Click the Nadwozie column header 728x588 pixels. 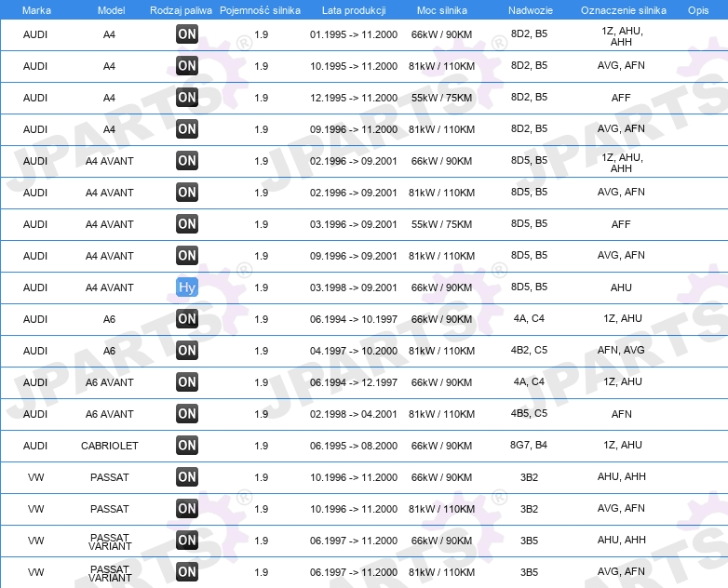click(x=531, y=10)
